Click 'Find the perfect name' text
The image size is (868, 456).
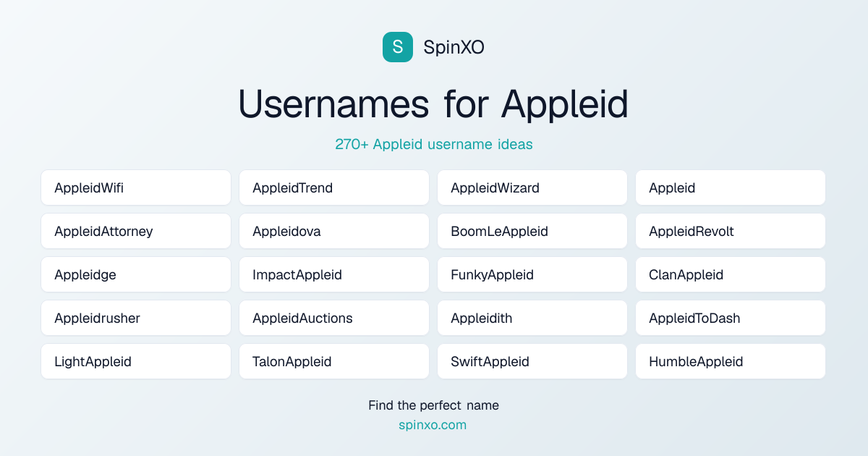click(433, 405)
